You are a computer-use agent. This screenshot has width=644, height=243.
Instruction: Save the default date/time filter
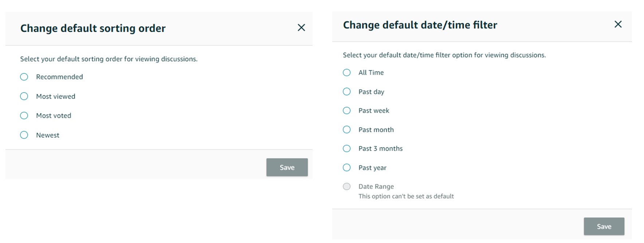tap(604, 226)
